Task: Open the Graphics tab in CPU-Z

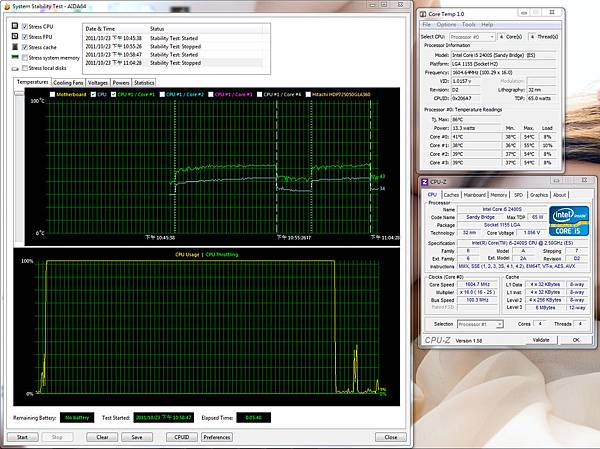Action: 539,195
